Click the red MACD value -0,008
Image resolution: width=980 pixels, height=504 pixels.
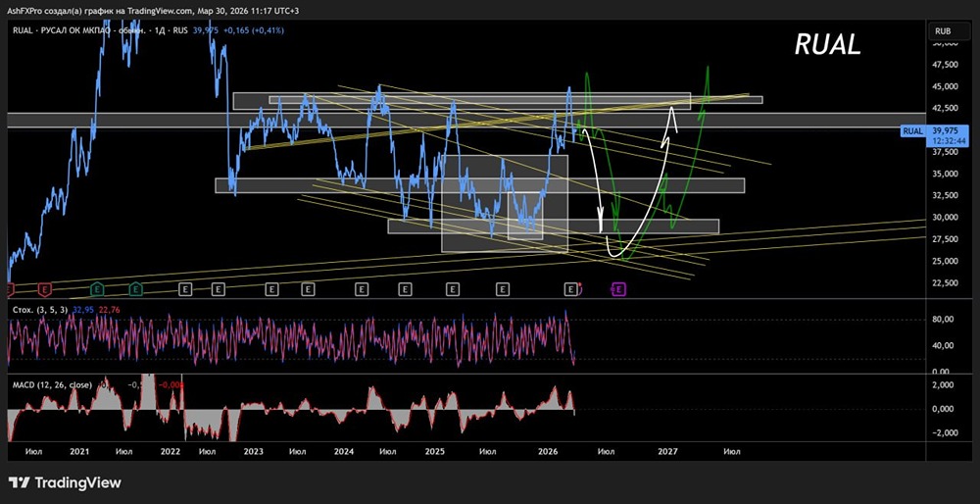point(171,384)
